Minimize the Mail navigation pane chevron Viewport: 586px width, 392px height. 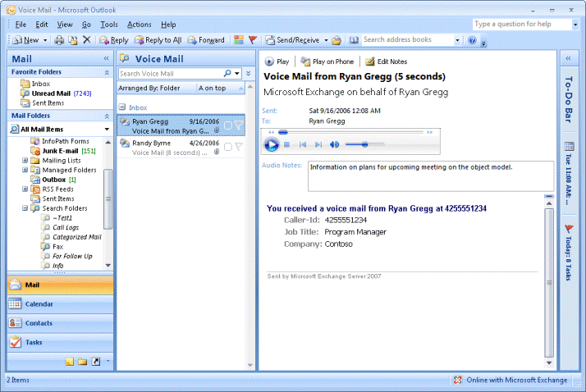tap(106, 58)
